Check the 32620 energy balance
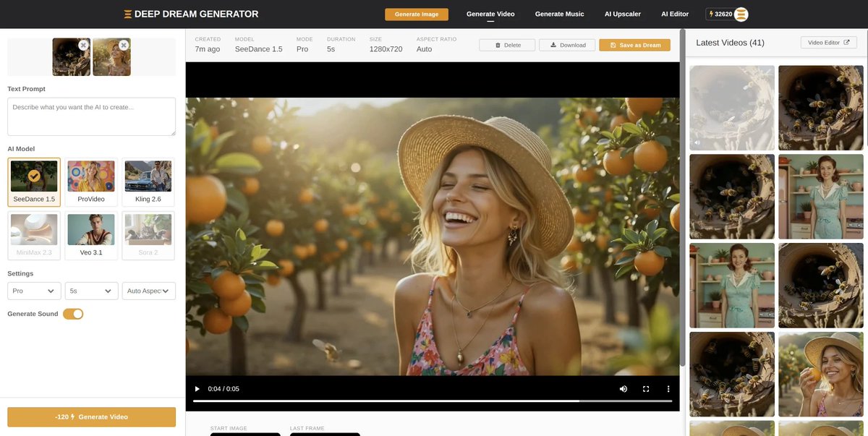868x436 pixels. point(720,14)
